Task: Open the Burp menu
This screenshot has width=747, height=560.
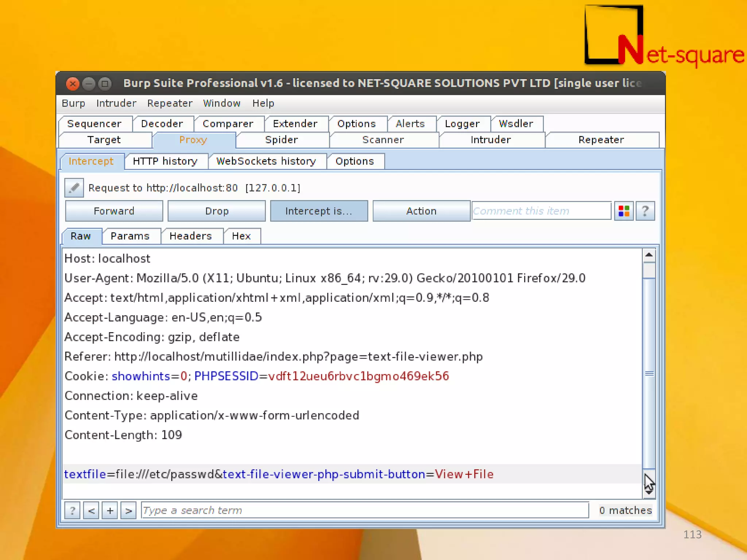Action: click(x=73, y=103)
